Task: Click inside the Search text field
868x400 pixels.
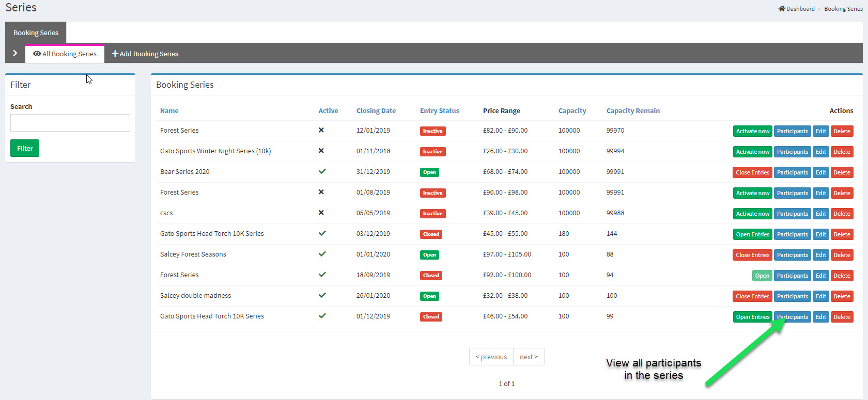Action: tap(70, 123)
